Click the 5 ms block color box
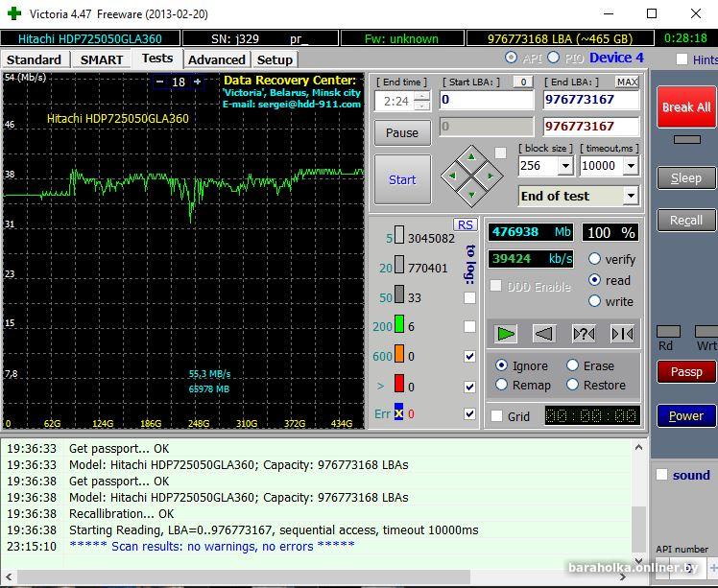The image size is (718, 588). (399, 235)
